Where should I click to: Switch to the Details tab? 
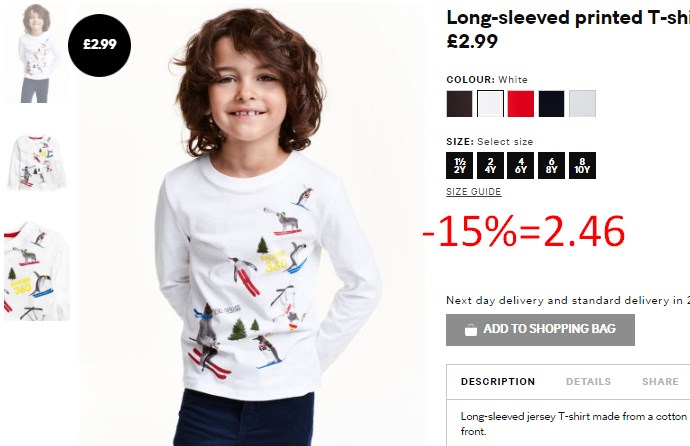[x=588, y=381]
